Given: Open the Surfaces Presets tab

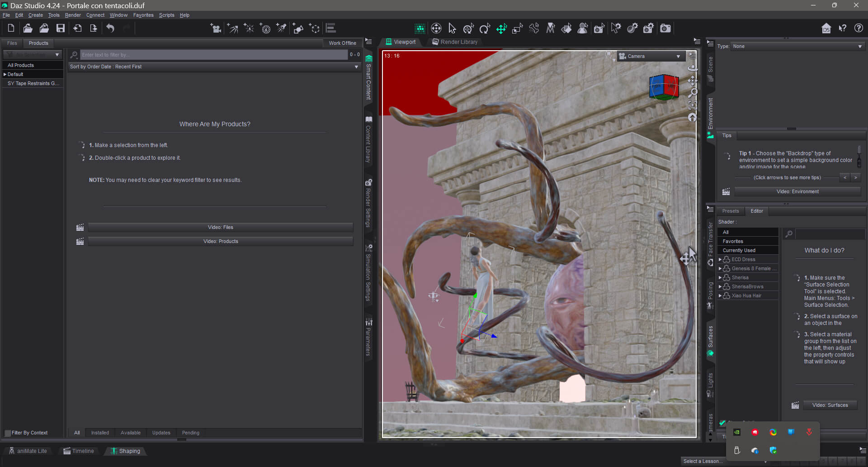Looking at the screenshot, I should pos(730,211).
